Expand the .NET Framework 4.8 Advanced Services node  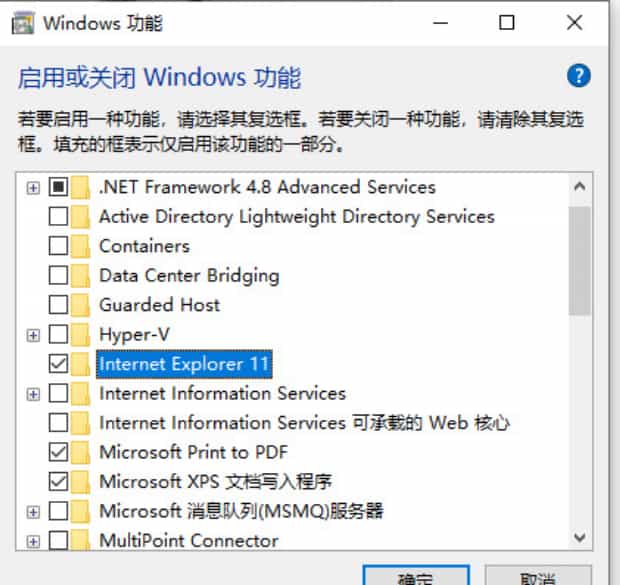point(33,188)
